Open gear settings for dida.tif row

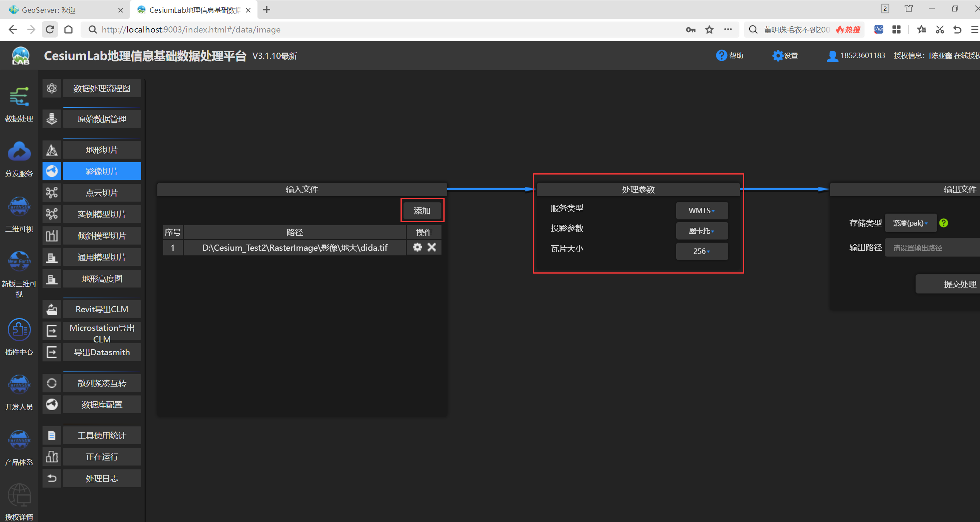pyautogui.click(x=417, y=247)
